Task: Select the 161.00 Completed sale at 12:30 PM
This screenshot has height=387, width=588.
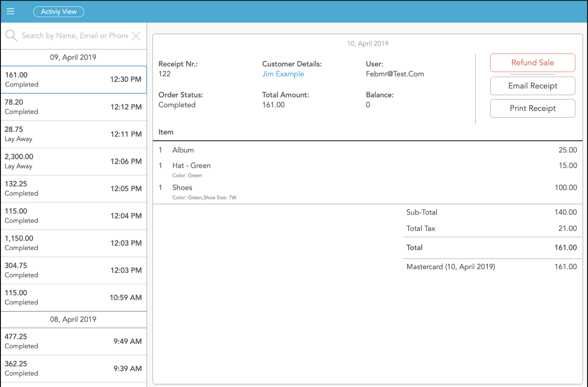Action: click(73, 79)
